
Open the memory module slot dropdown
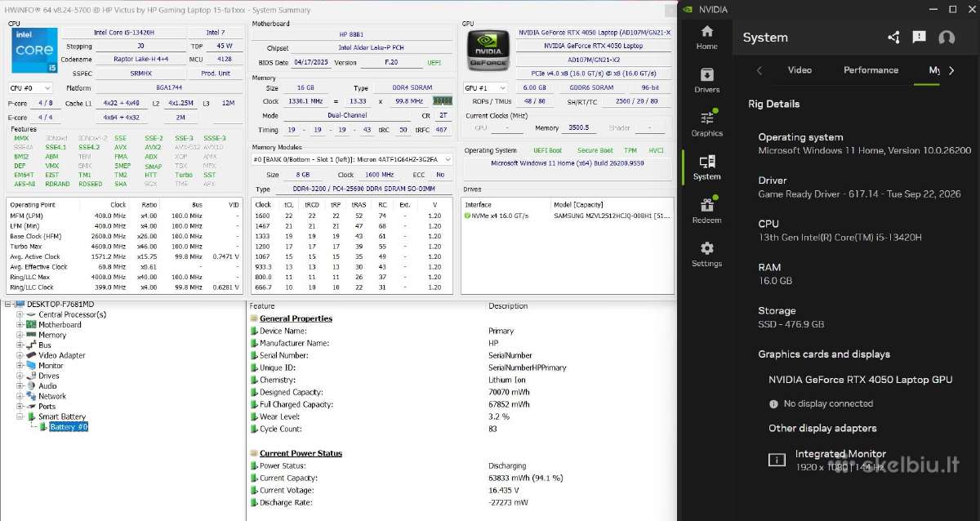tap(352, 159)
